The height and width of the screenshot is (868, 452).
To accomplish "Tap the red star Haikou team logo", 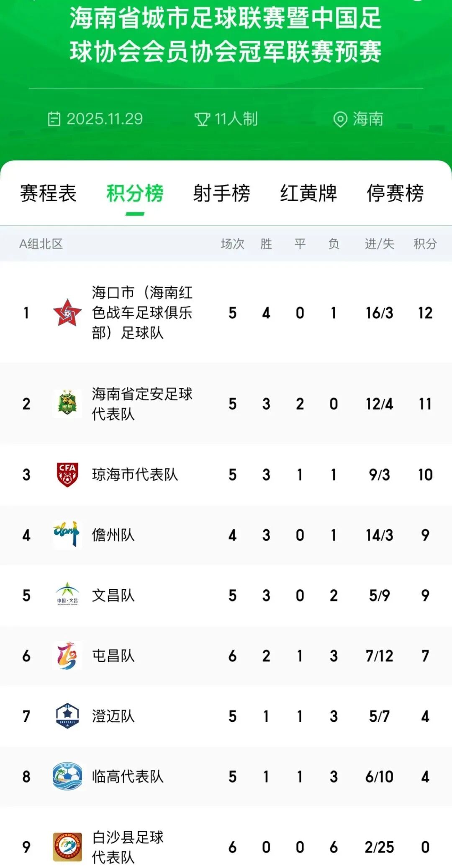I will coord(67,313).
